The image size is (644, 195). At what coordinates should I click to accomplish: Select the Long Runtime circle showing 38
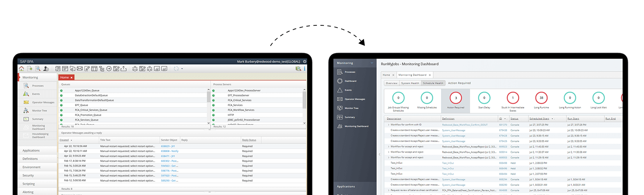pyautogui.click(x=541, y=98)
